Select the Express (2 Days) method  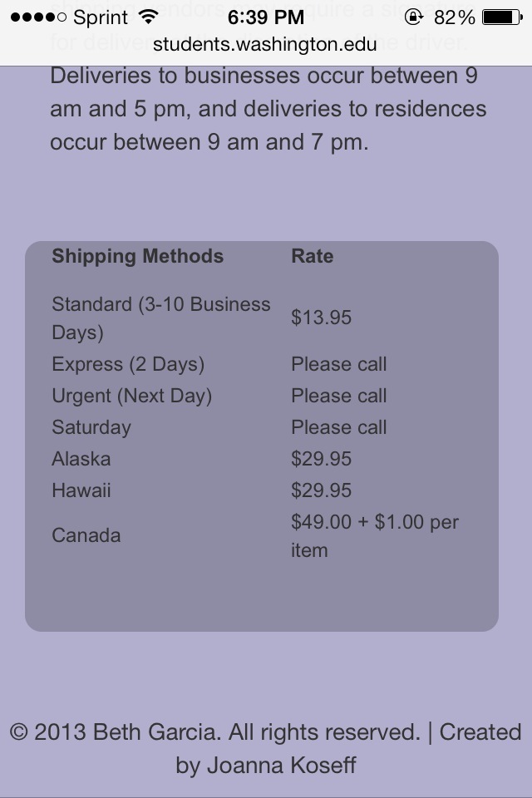(x=128, y=364)
